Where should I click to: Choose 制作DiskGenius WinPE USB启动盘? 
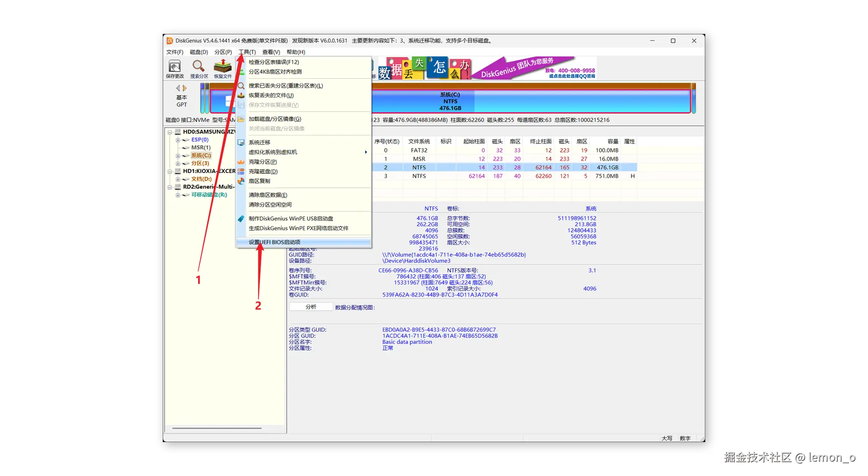coord(303,219)
